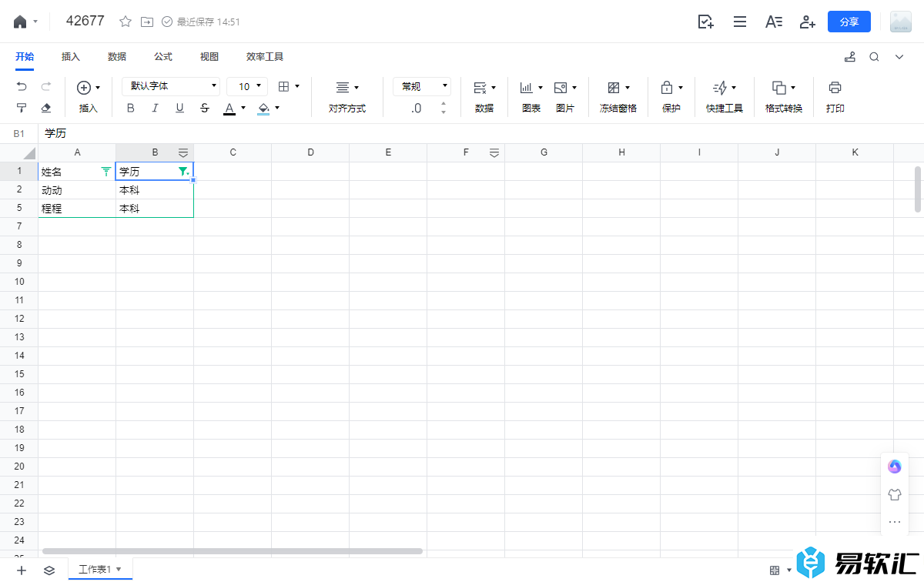Add a new sheet with plus icon
Image resolution: width=924 pixels, height=582 pixels.
click(22, 570)
